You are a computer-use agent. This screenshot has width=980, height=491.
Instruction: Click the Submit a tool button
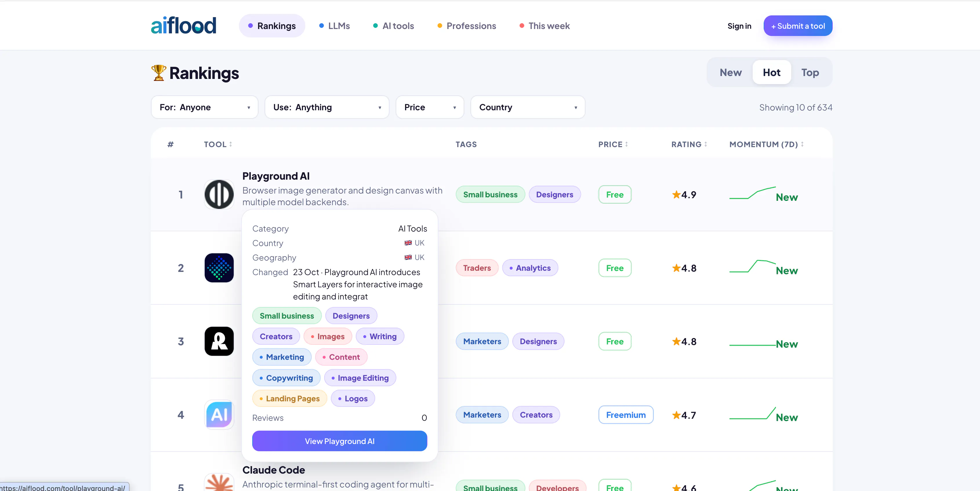(x=798, y=26)
